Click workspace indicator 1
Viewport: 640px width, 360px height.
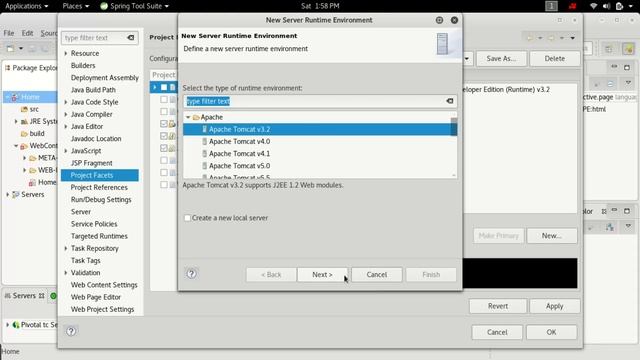[551, 6]
